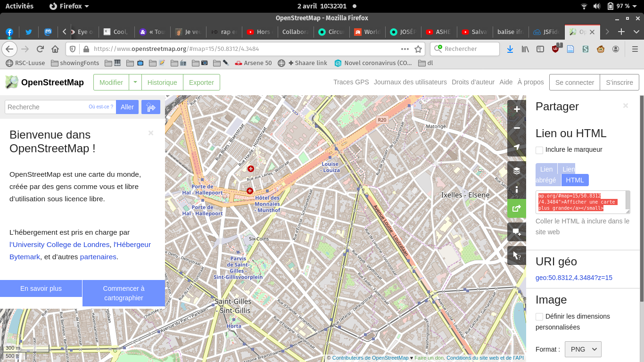Enable Inclure le marqueur checkbox
The height and width of the screenshot is (362, 644).
[x=539, y=150]
